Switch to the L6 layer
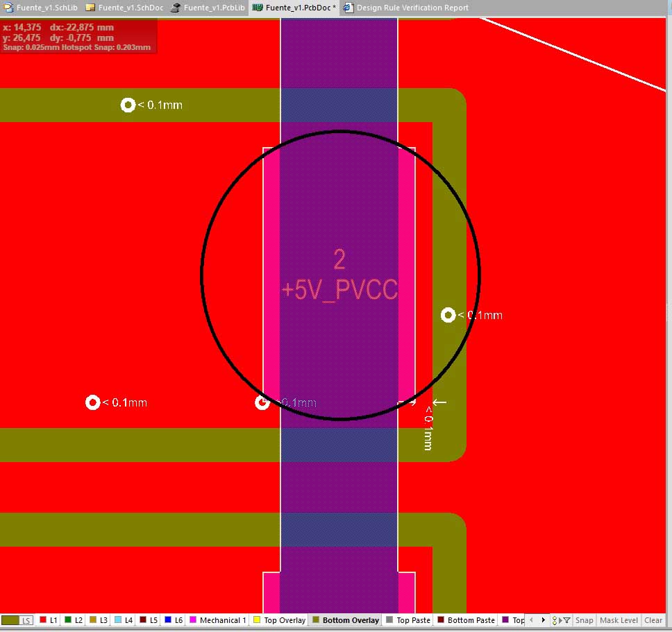 [x=174, y=620]
